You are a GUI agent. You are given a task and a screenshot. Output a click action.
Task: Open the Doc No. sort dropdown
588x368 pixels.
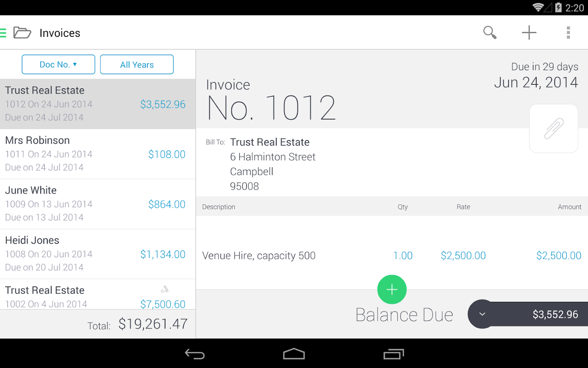click(58, 64)
